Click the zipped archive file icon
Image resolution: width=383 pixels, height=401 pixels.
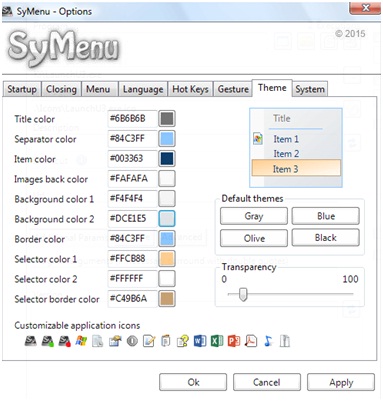pyautogui.click(x=285, y=341)
